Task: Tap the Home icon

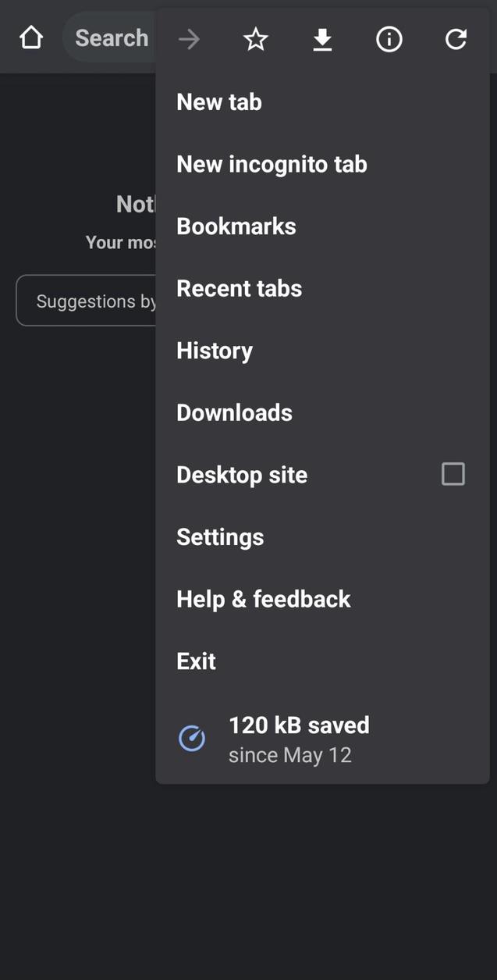Action: 30,36
